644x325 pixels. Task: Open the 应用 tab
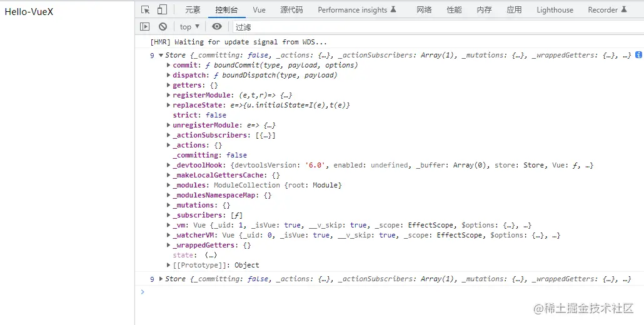click(514, 10)
